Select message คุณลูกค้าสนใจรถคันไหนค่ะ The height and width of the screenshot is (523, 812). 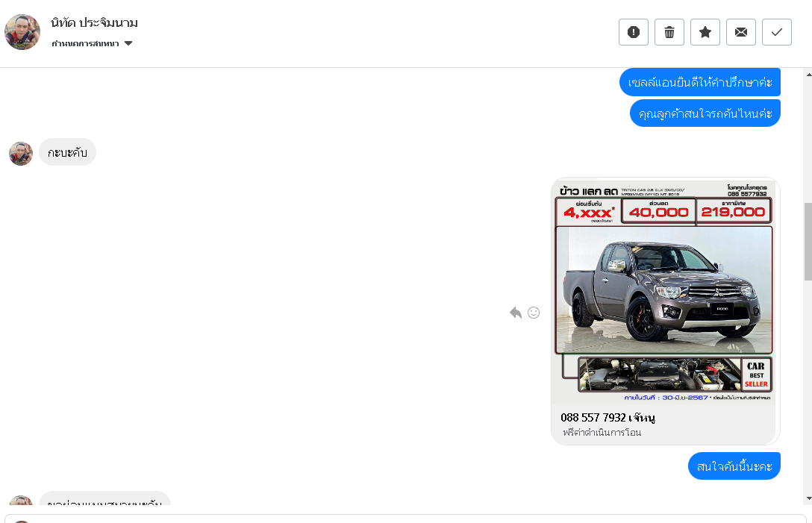pos(705,113)
